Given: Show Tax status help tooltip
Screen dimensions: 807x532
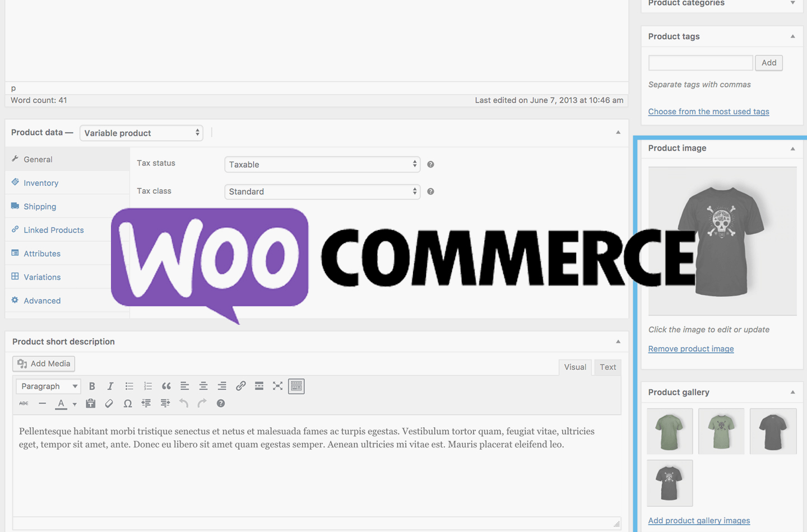Looking at the screenshot, I should click(x=430, y=164).
